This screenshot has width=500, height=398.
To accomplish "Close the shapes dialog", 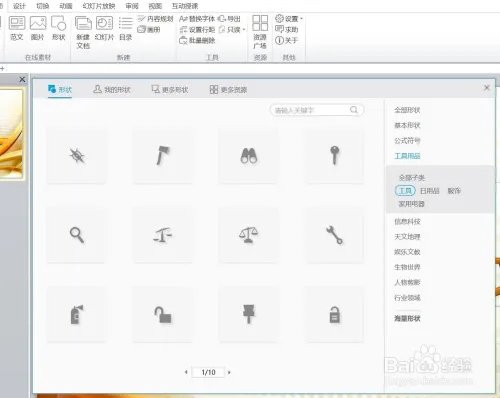I will point(487,88).
